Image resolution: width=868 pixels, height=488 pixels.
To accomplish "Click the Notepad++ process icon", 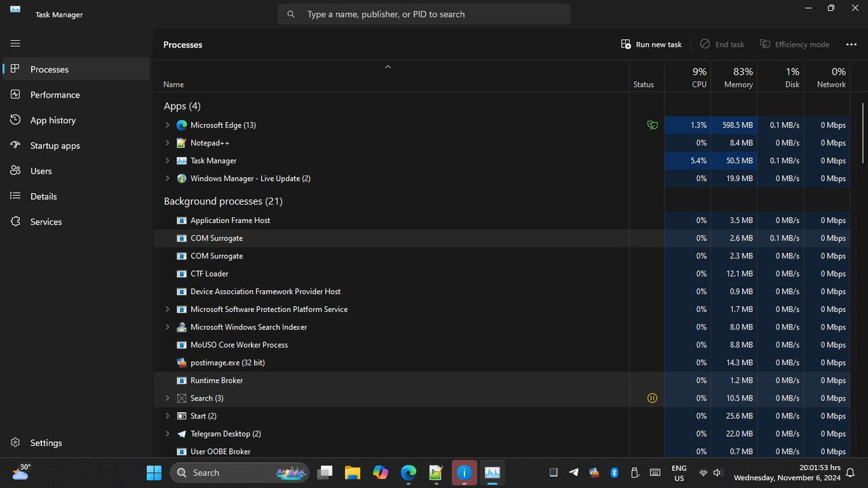I will 181,143.
